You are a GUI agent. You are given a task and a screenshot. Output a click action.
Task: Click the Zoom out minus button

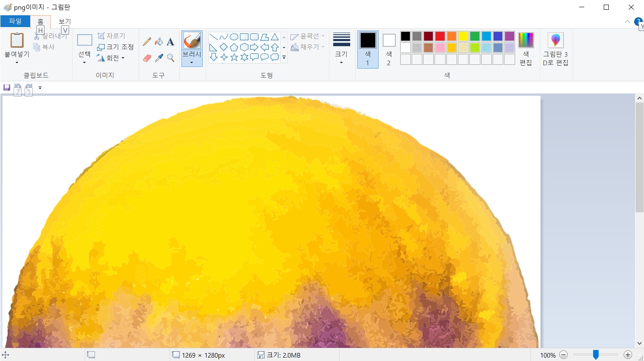point(563,355)
